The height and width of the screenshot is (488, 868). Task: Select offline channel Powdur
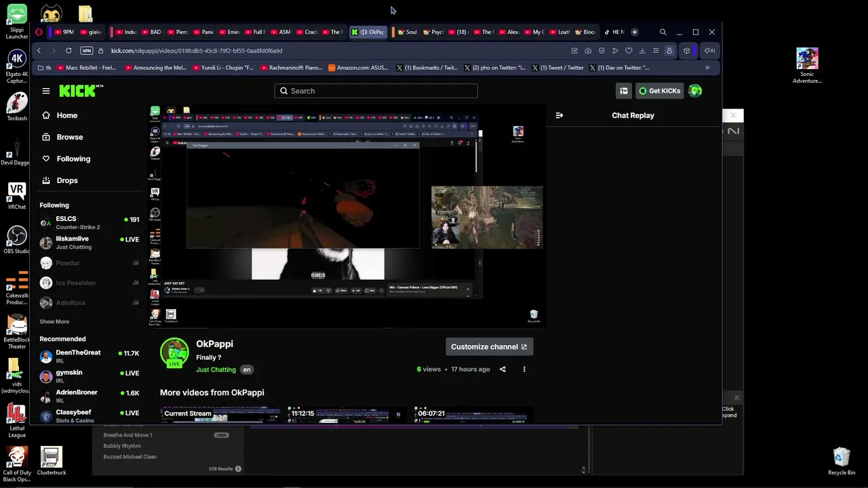[90, 263]
